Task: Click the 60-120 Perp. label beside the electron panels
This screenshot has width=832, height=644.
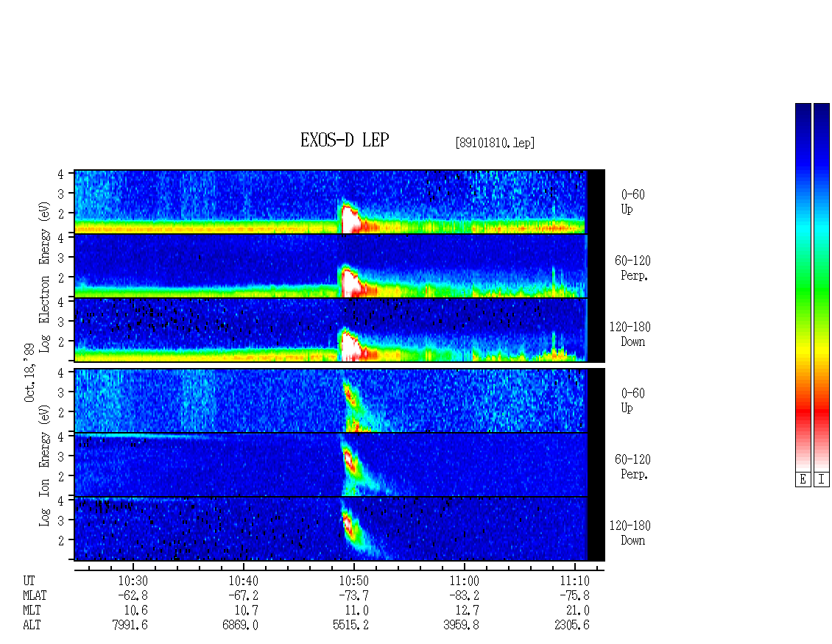Action: [632, 268]
